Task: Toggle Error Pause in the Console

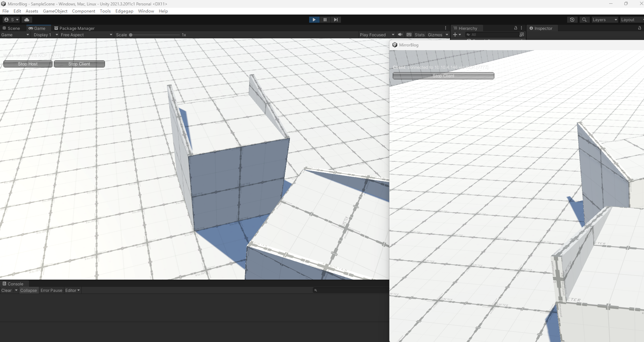Action: pos(51,290)
